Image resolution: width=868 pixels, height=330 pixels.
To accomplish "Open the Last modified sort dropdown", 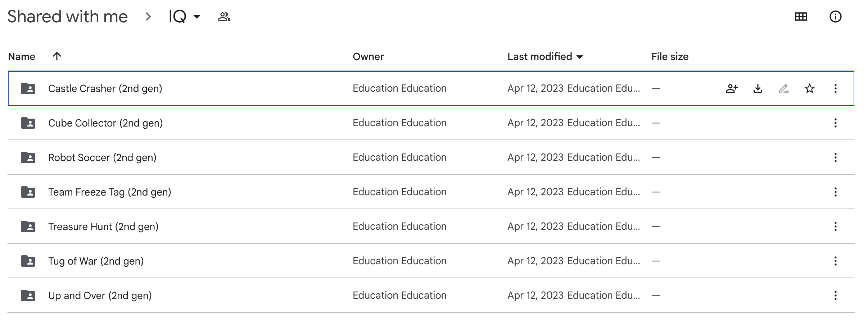I will click(545, 56).
